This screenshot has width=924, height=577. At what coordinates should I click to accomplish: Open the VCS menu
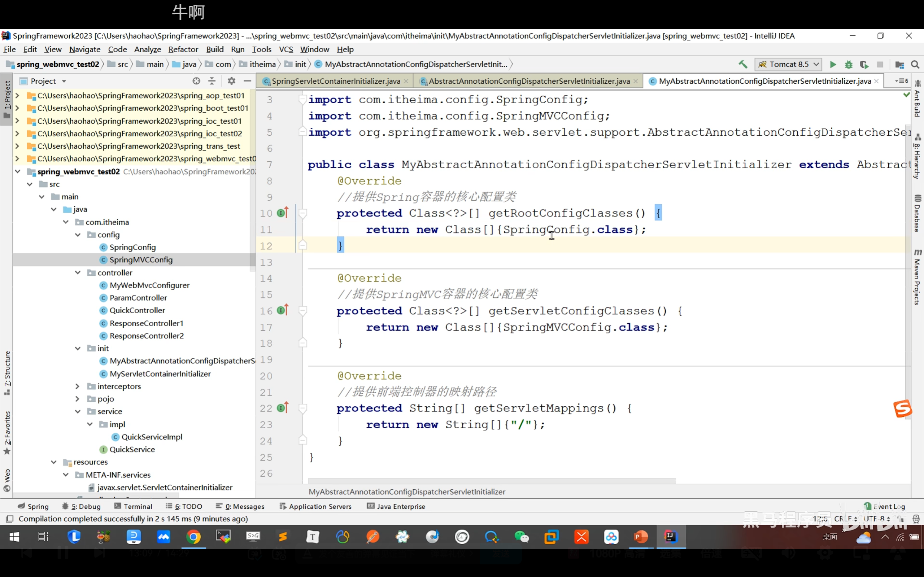(x=286, y=49)
